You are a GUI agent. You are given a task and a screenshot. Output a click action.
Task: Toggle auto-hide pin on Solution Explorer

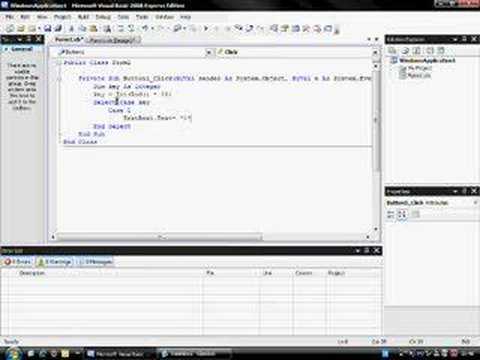[464, 39]
